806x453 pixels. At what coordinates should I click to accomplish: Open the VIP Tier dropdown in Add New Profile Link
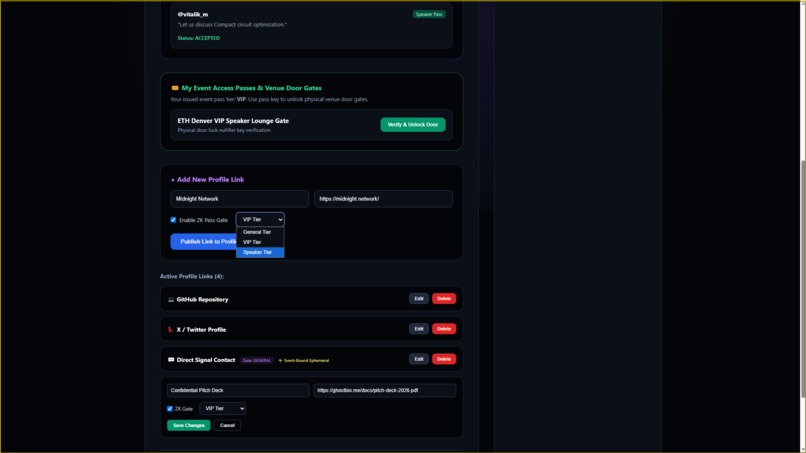point(260,220)
